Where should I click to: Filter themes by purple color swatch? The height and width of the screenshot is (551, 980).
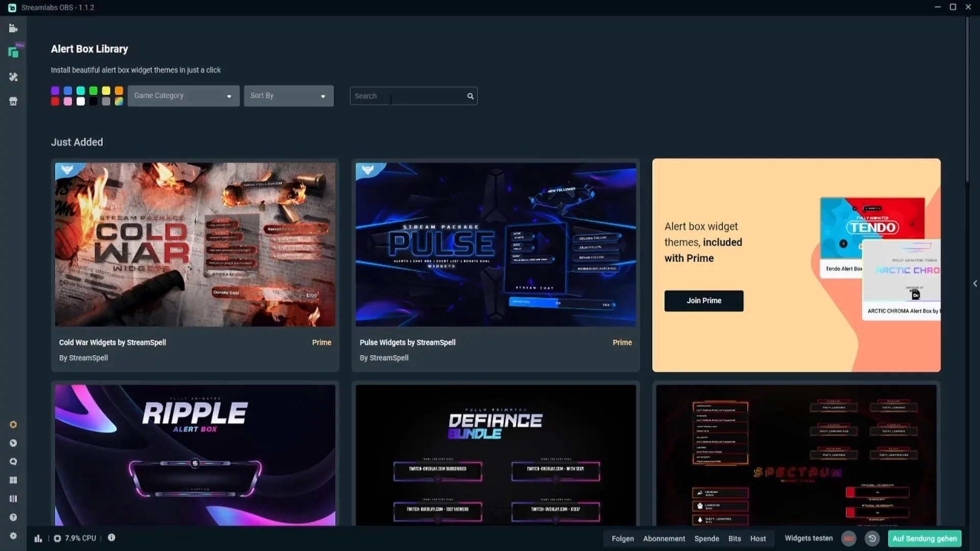55,90
